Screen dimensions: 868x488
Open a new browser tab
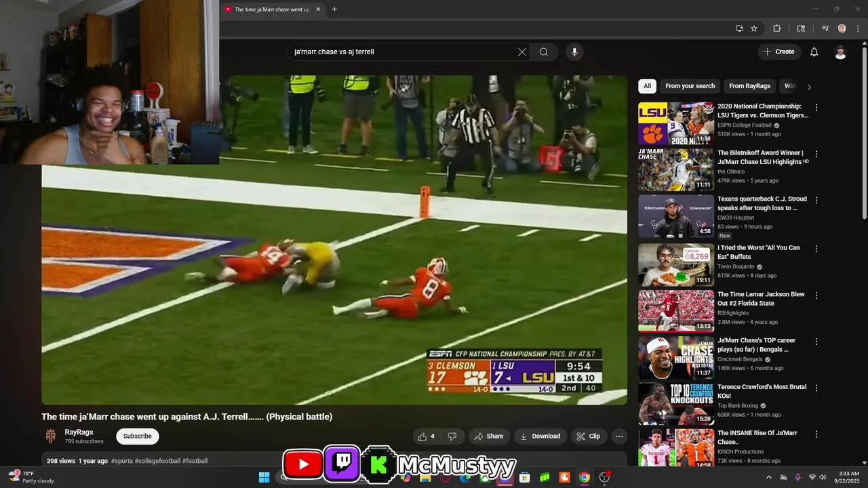pos(334,9)
